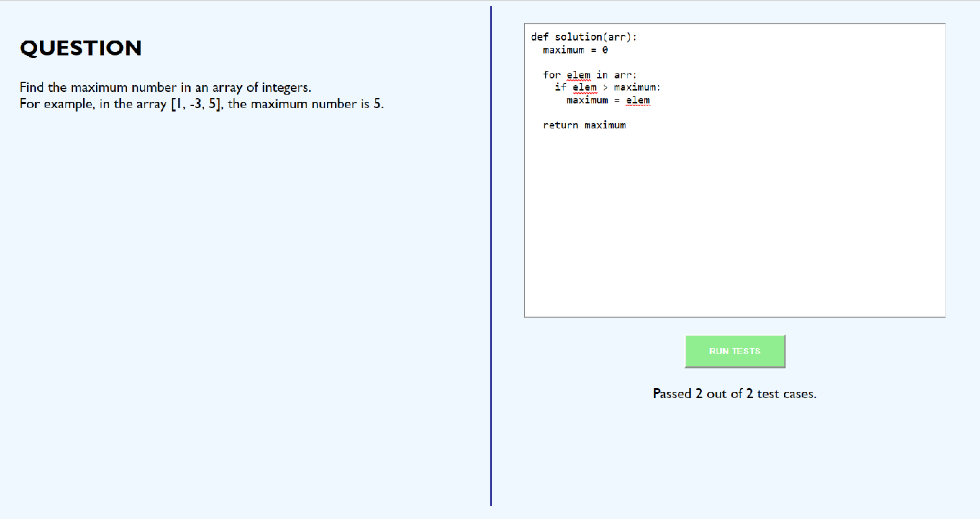
Task: Click the RUN TESTS button
Action: (x=735, y=351)
